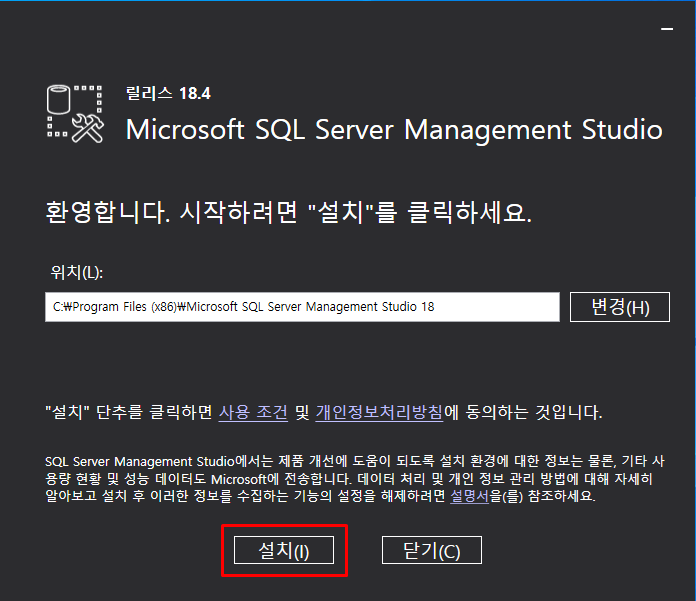Image resolution: width=696 pixels, height=601 pixels.
Task: Click the 닫기(C) close button
Action: point(431,550)
